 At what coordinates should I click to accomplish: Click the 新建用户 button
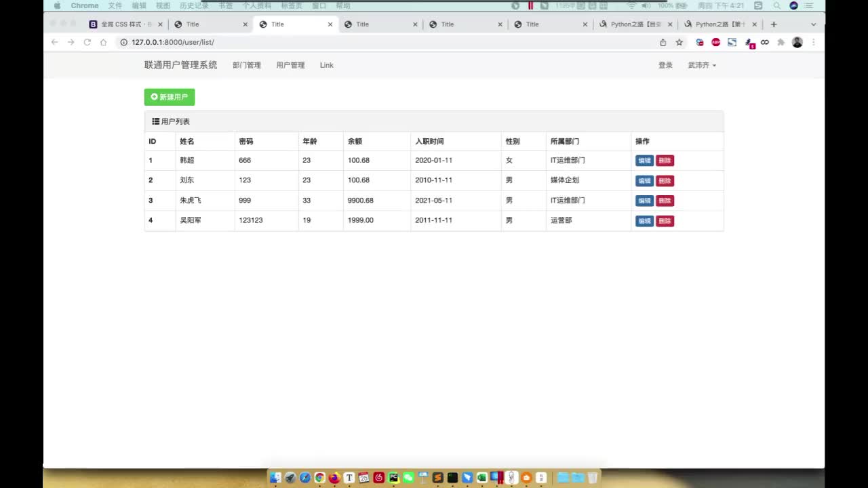170,97
